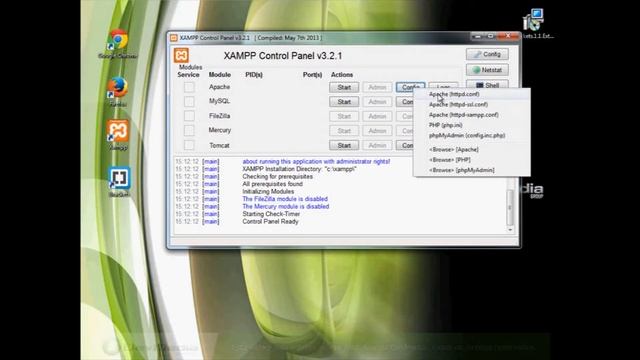Click log line 'Initializing Modules'
The width and height of the screenshot is (640, 360).
click(x=268, y=191)
